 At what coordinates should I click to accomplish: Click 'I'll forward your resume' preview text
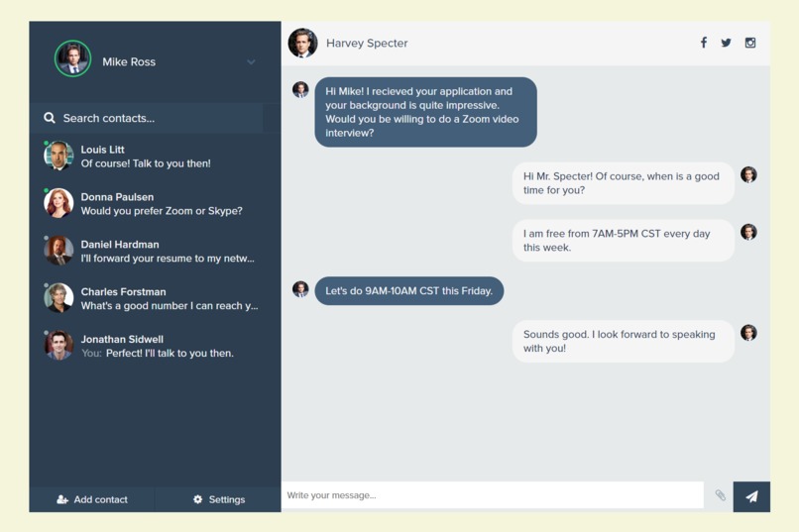[x=168, y=259]
